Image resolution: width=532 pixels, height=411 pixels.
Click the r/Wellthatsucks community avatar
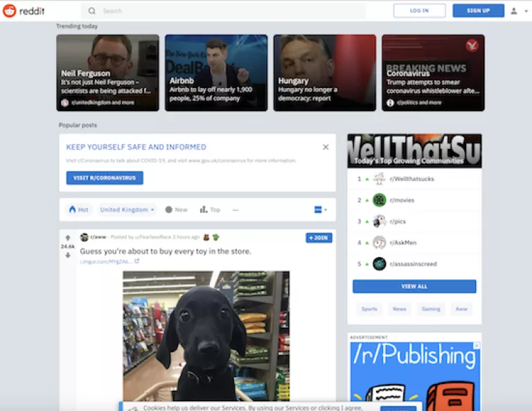(380, 179)
